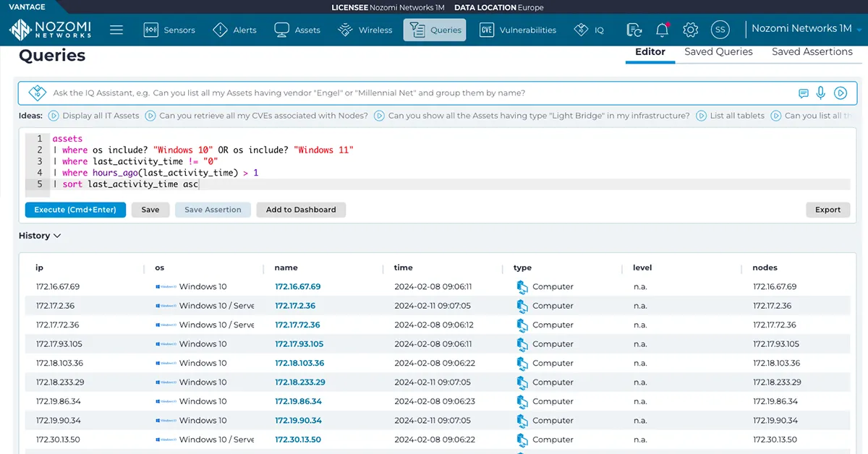Toggle the navigation hamburger menu

(x=116, y=30)
